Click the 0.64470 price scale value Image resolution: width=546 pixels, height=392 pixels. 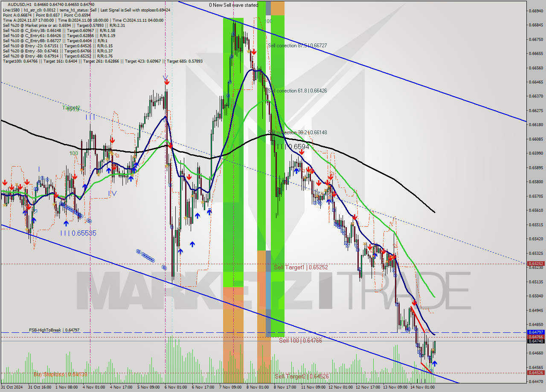tap(535, 382)
